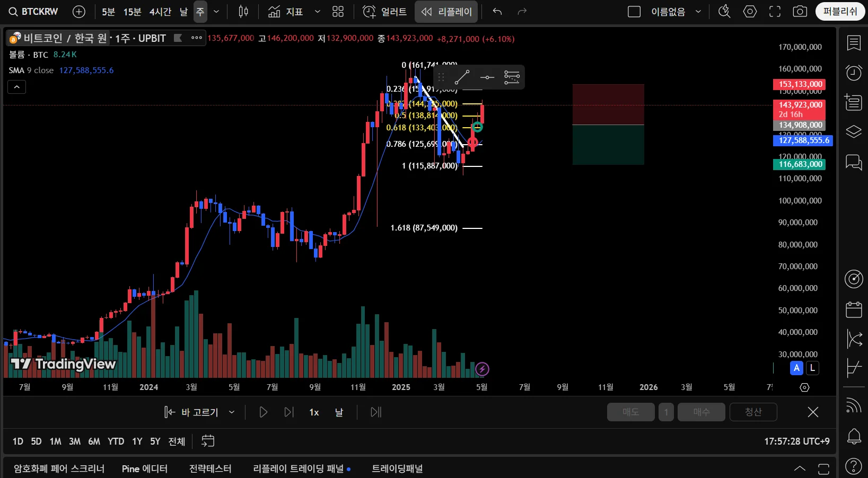Create an 얼러트 alert
The image size is (868, 478).
pos(384,12)
